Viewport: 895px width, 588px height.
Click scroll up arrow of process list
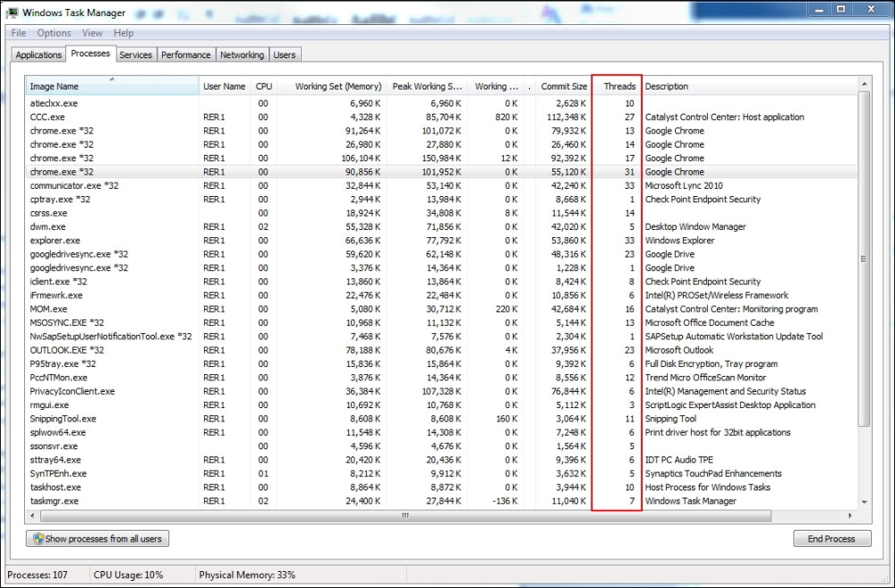pyautogui.click(x=865, y=84)
